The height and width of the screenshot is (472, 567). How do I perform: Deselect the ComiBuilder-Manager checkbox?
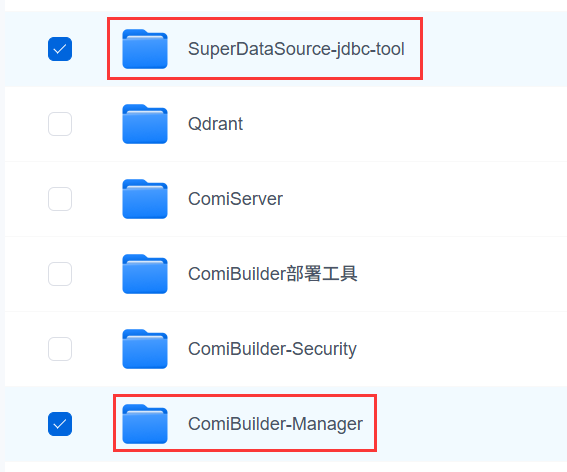click(60, 424)
